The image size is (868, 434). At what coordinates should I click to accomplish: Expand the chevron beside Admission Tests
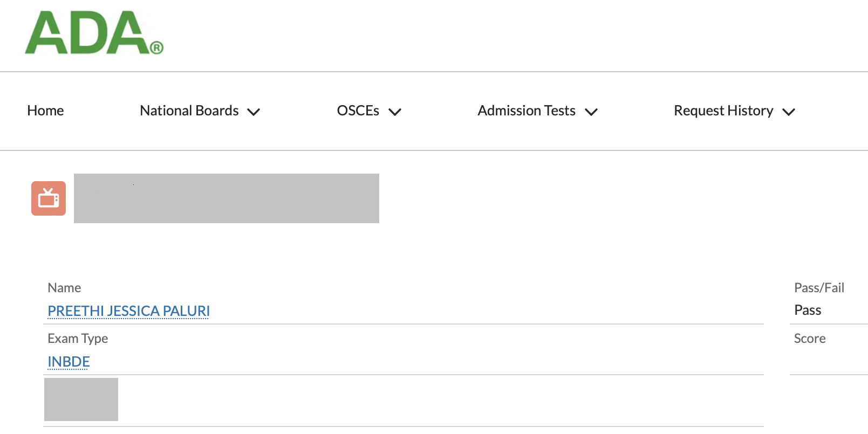tap(591, 112)
